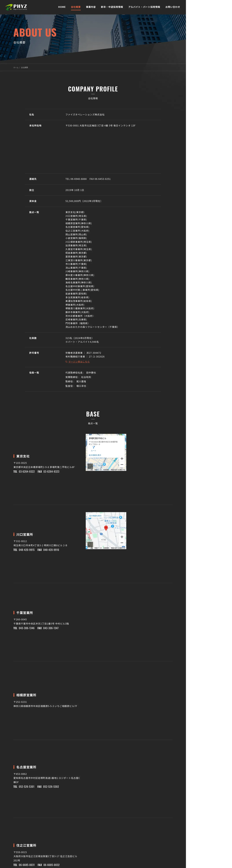Open the HOME menu item

click(x=62, y=7)
